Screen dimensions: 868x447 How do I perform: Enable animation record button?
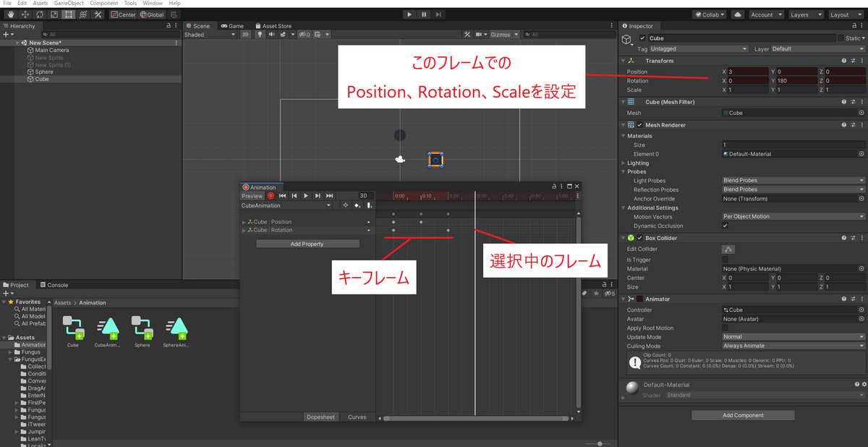[271, 196]
